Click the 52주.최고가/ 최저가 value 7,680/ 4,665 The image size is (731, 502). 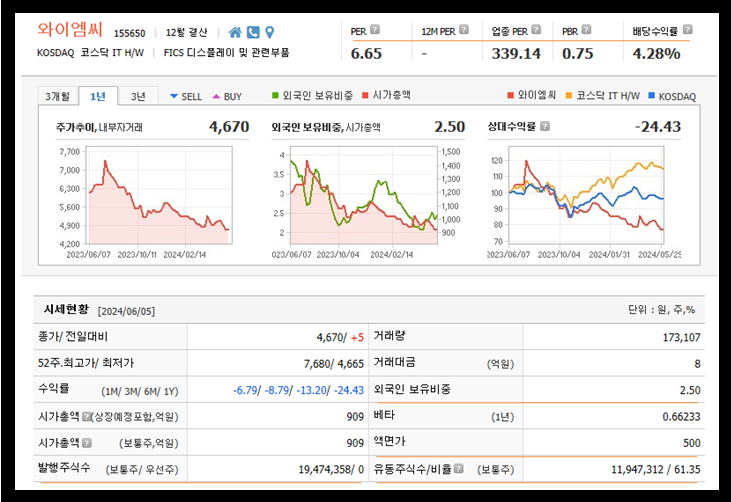[x=334, y=364]
